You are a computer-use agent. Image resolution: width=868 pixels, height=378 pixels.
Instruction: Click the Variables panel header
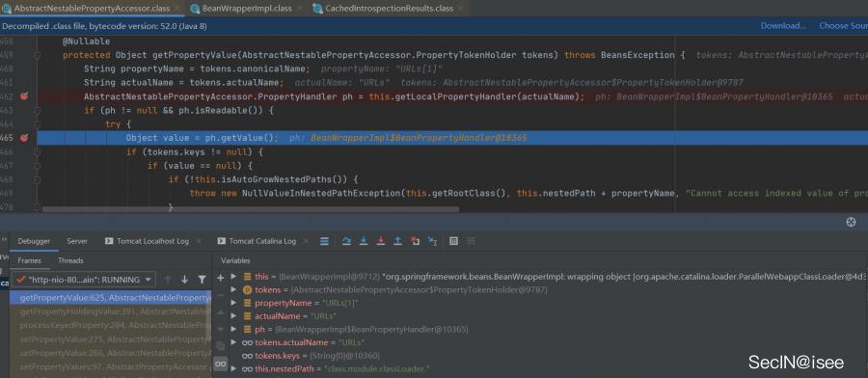click(x=236, y=260)
